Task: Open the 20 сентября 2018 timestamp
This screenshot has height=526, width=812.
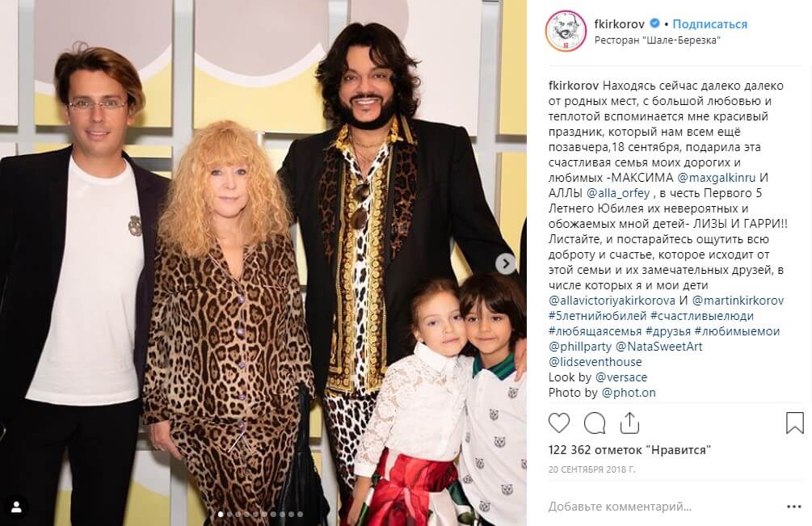Action: click(x=591, y=469)
